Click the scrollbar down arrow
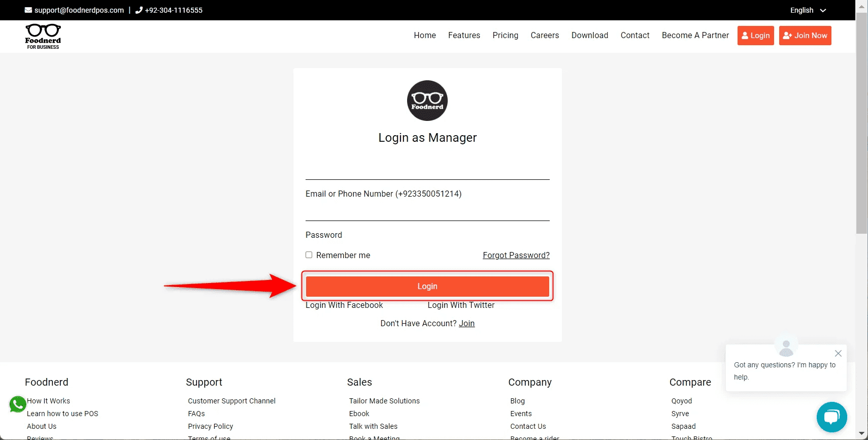Screen dimensions: 868x440 [861, 434]
